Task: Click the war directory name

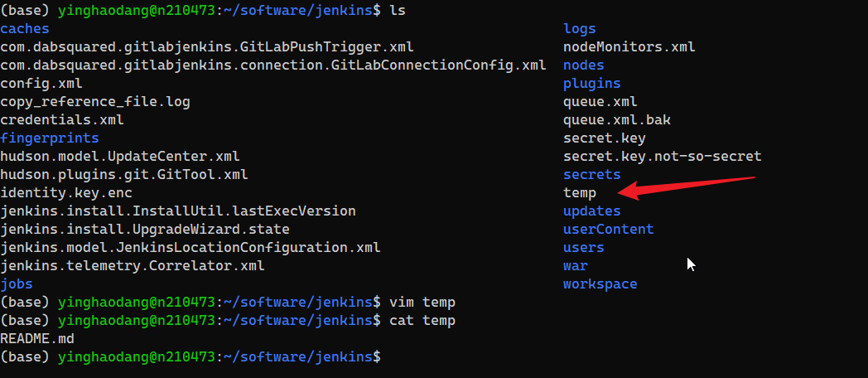Action: tap(575, 266)
